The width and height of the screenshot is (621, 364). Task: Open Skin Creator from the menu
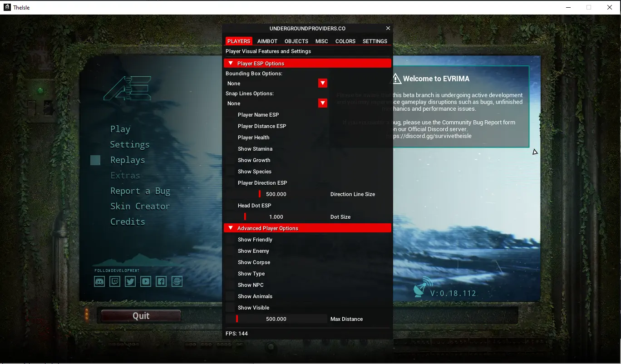[x=140, y=207]
